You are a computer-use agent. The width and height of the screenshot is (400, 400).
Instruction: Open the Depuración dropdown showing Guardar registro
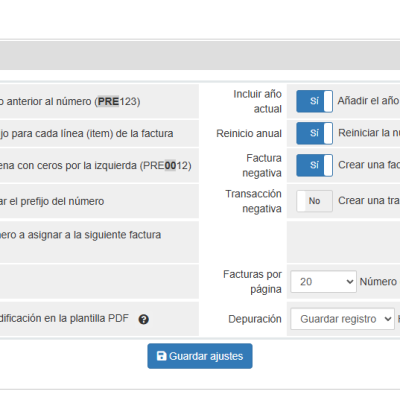pyautogui.click(x=342, y=319)
